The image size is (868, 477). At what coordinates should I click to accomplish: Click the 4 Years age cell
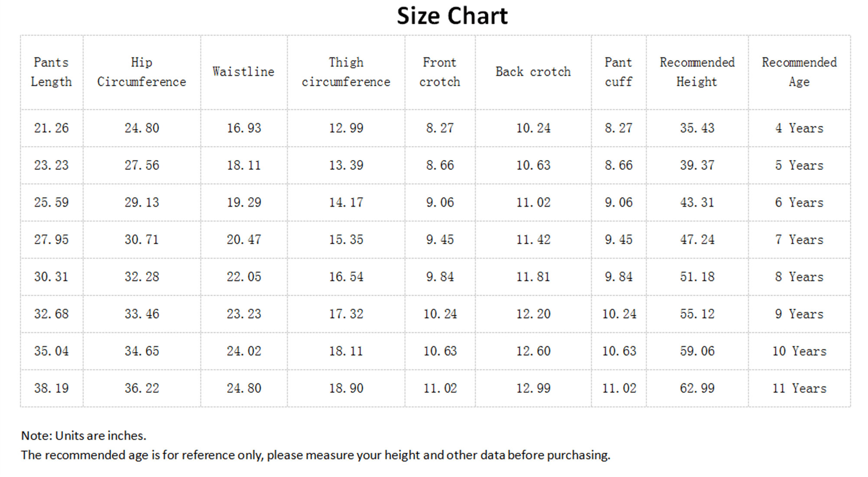(799, 128)
